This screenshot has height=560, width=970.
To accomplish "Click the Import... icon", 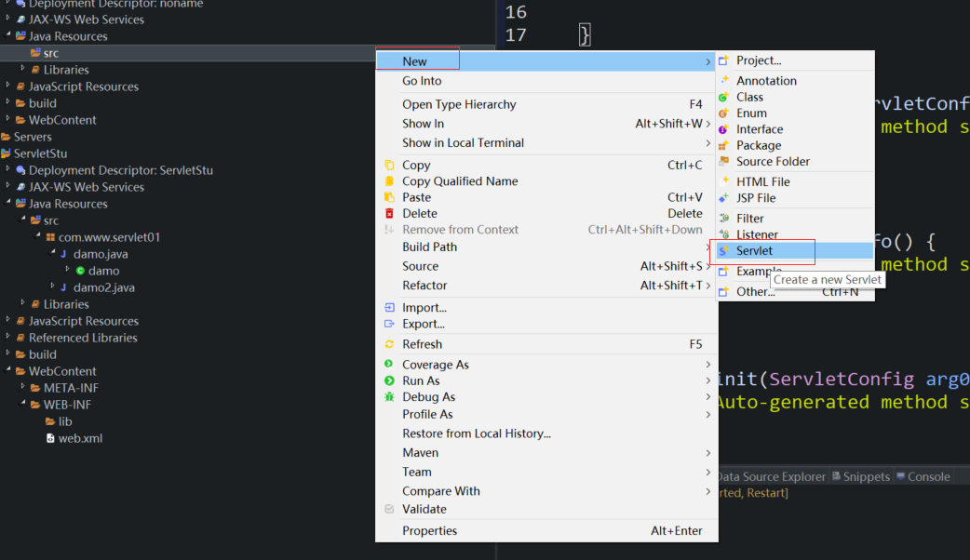I will [x=389, y=307].
